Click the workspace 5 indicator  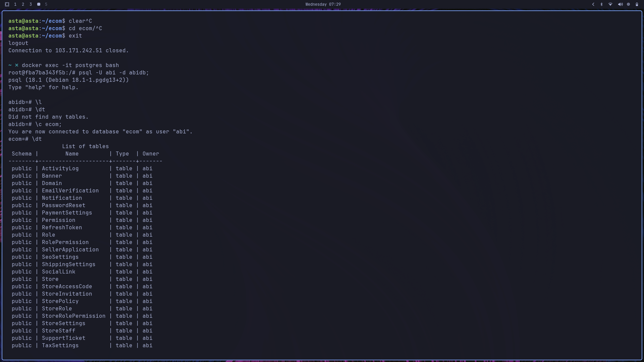[x=46, y=4]
